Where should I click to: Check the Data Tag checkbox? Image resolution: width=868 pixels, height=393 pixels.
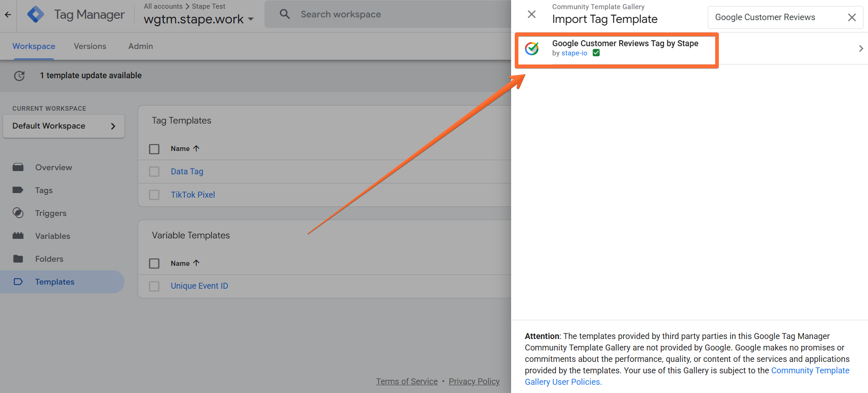(x=154, y=172)
